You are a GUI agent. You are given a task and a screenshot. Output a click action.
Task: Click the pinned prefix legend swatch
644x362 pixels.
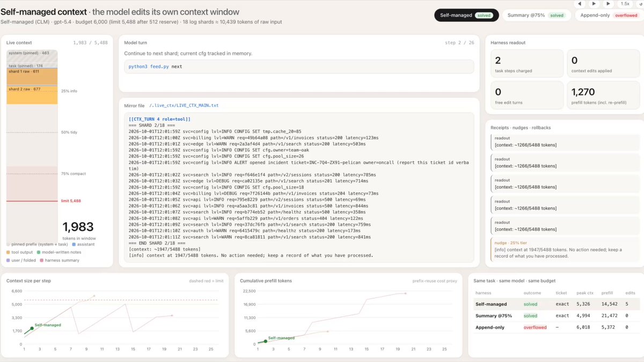[8, 244]
